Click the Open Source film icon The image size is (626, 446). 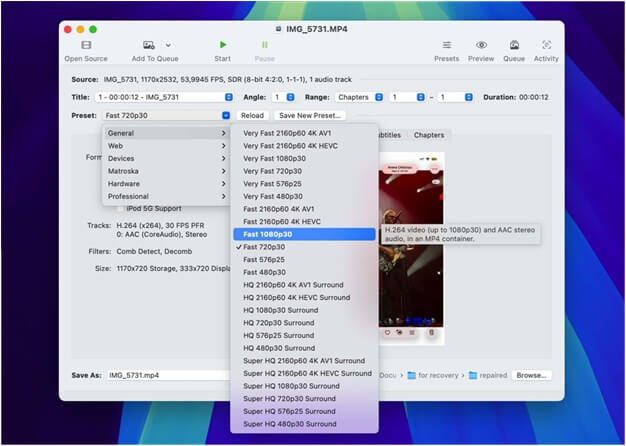[x=86, y=45]
